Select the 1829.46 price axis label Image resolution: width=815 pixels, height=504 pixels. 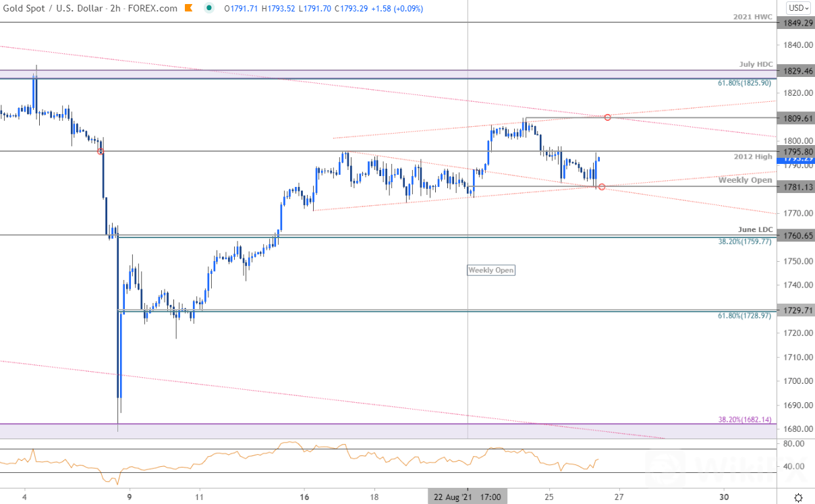point(797,70)
